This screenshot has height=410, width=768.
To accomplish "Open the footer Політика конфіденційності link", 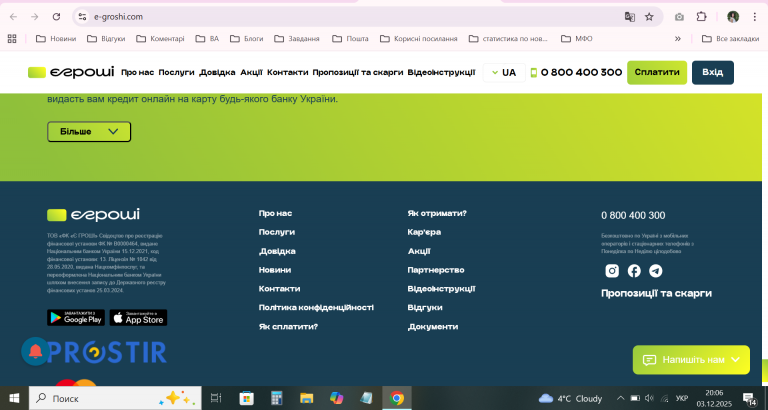I will point(316,308).
